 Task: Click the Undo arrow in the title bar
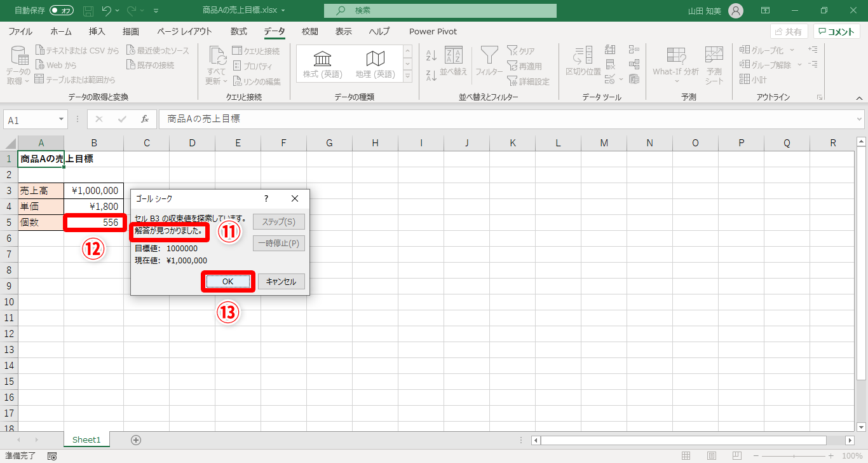[106, 11]
